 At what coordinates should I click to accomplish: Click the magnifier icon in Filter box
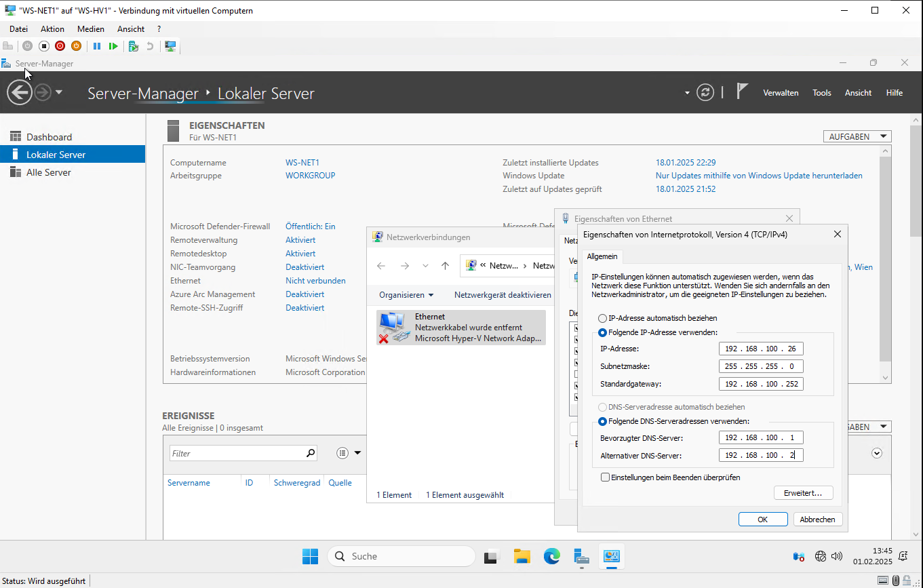click(x=311, y=453)
